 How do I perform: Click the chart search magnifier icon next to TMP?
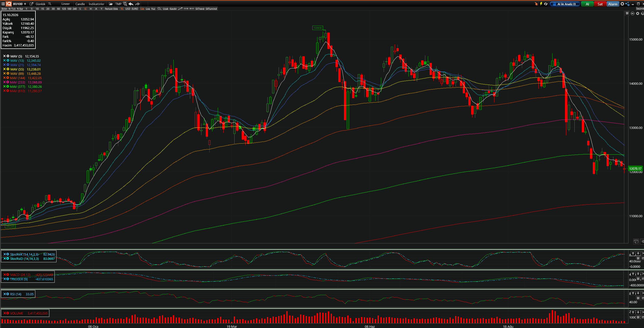click(x=125, y=4)
